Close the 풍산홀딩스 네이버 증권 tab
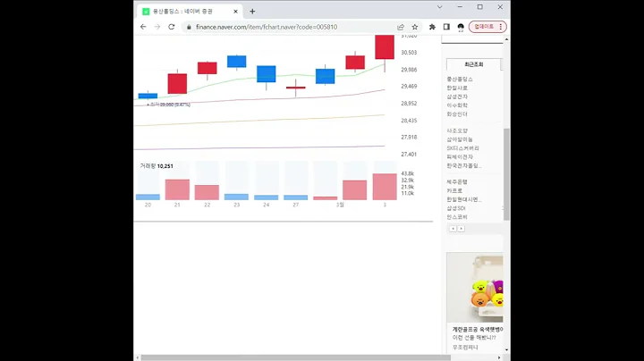 click(236, 12)
